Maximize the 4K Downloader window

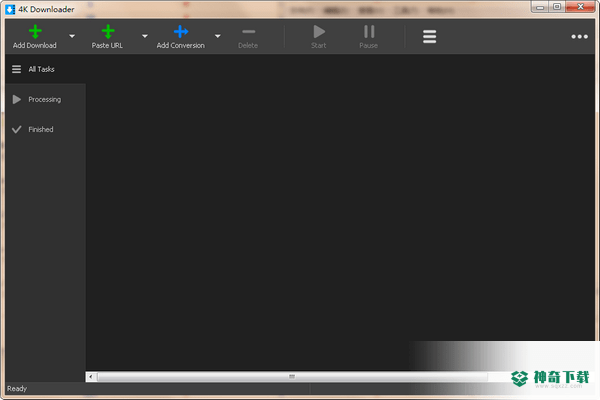(x=557, y=7)
